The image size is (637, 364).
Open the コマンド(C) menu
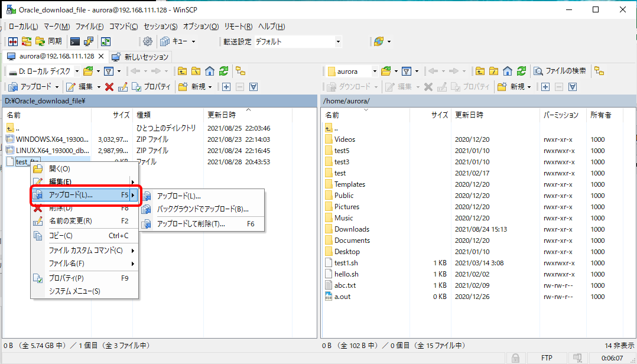(123, 27)
